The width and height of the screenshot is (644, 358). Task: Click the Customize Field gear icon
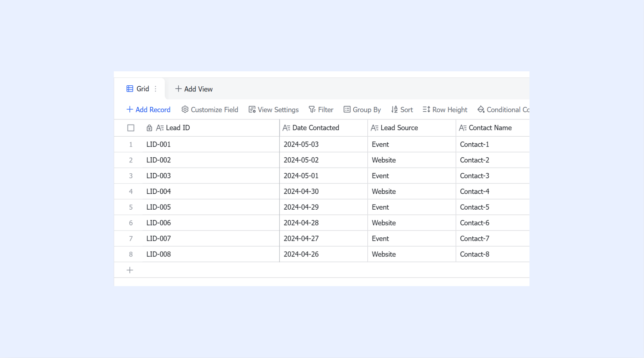tap(185, 109)
